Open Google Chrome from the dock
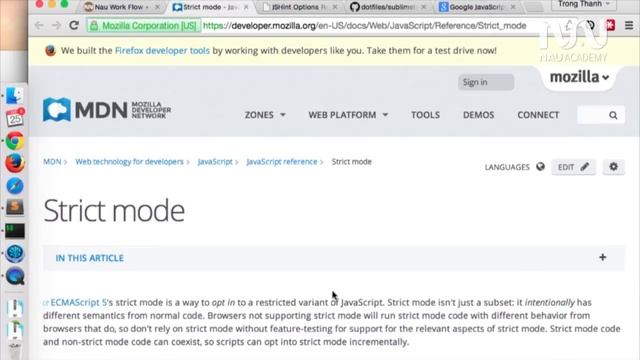The image size is (640, 360). click(x=15, y=141)
